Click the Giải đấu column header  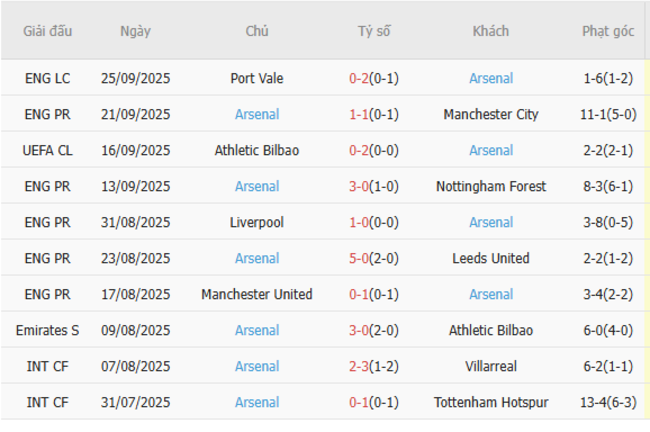coord(48,31)
